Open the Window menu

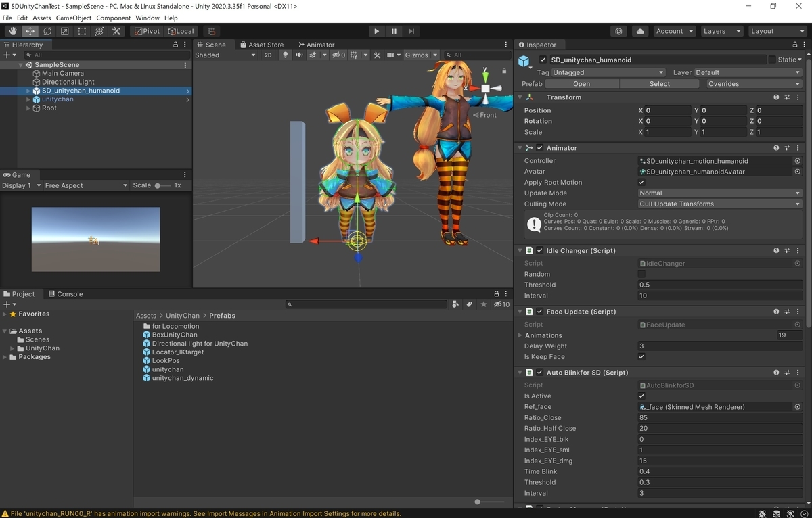pos(148,18)
